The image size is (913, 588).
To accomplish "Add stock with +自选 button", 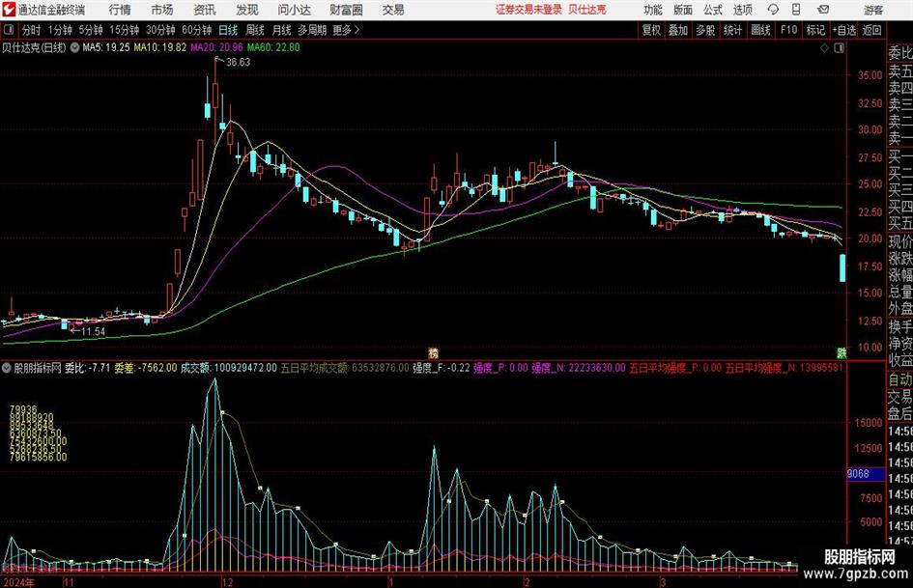I will [844, 30].
